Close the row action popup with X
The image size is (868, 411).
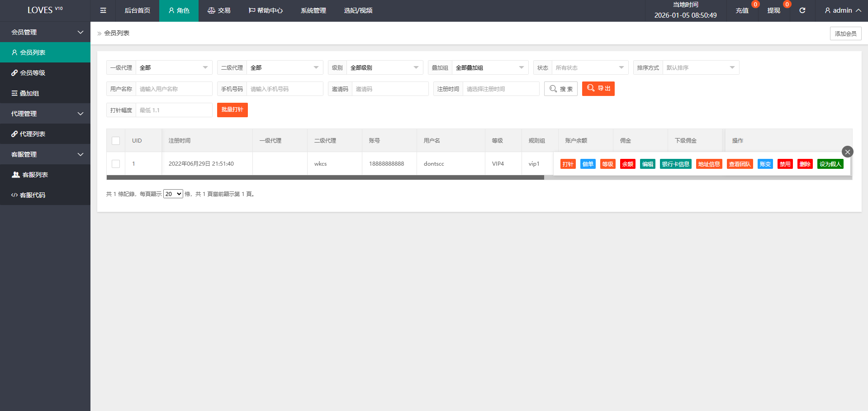tap(847, 152)
